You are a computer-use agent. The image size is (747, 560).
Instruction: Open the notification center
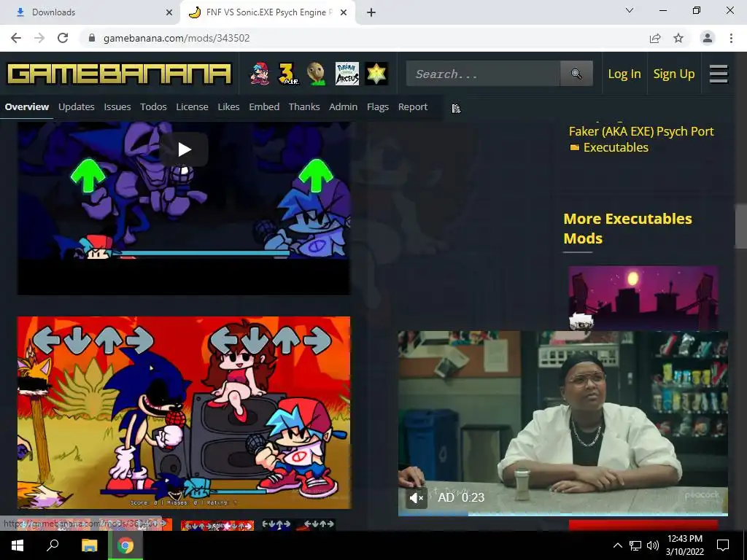(x=723, y=545)
